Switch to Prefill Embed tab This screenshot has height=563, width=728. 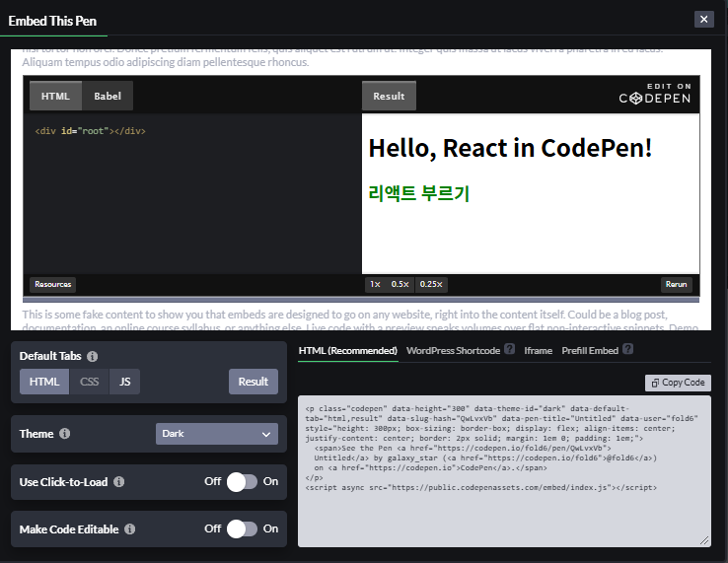pyautogui.click(x=590, y=351)
